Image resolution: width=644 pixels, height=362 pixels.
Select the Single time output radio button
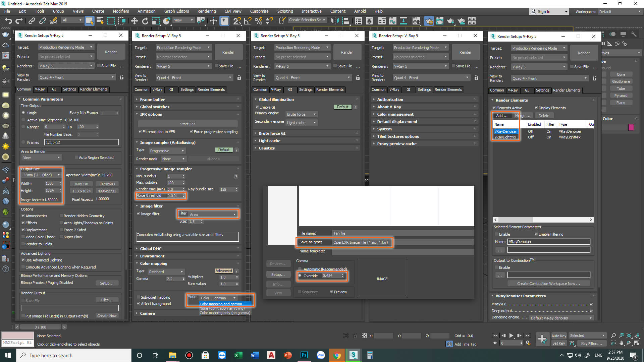point(23,113)
